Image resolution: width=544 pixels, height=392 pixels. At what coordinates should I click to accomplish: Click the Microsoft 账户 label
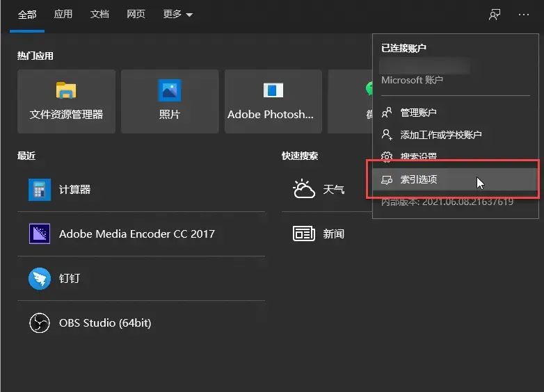coord(412,80)
